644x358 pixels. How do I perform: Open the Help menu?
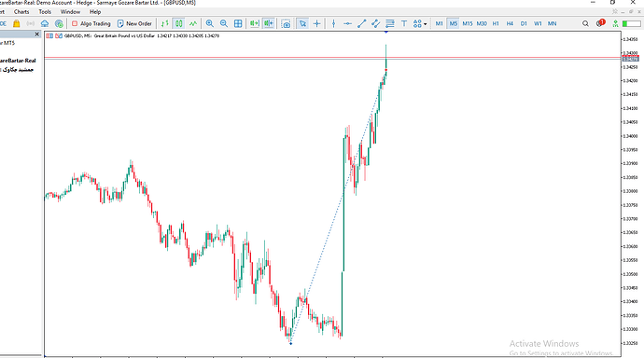coord(95,12)
